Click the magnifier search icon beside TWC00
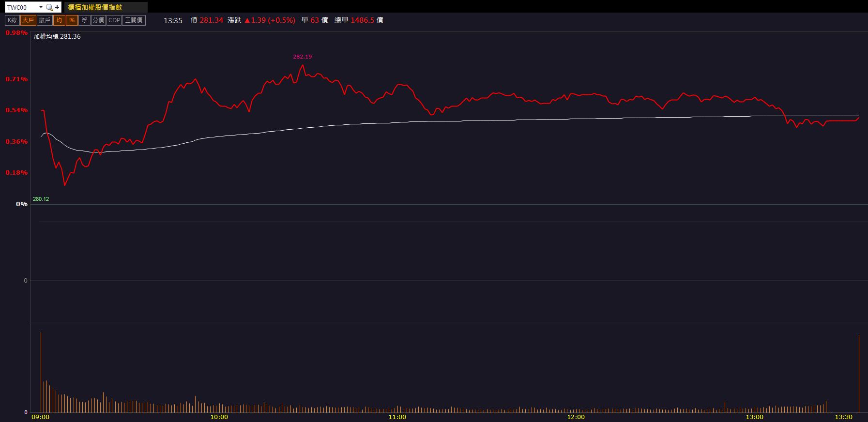Screen dimensions: 868x422 [x=49, y=7]
